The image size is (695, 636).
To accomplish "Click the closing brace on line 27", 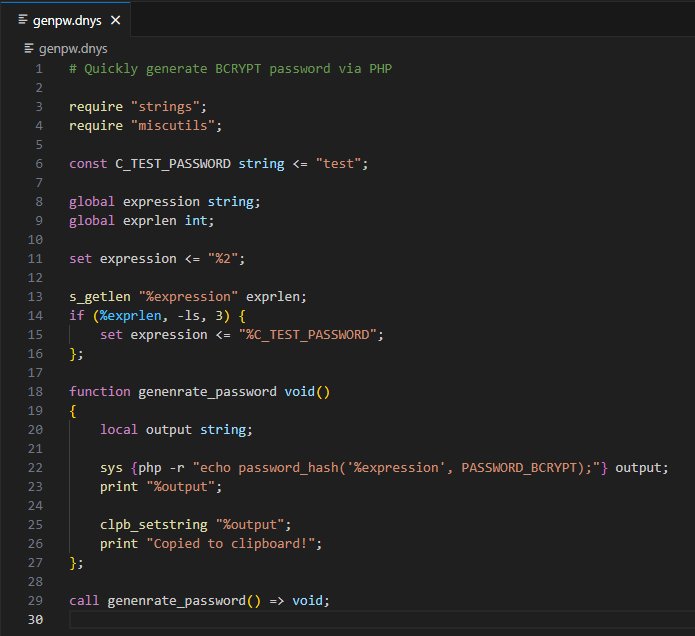I will 73,563.
